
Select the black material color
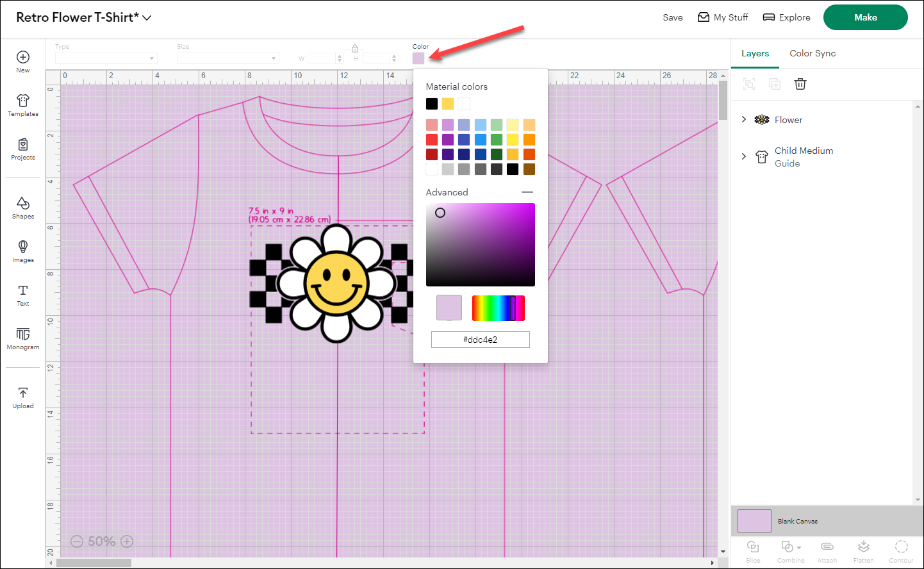(x=432, y=104)
